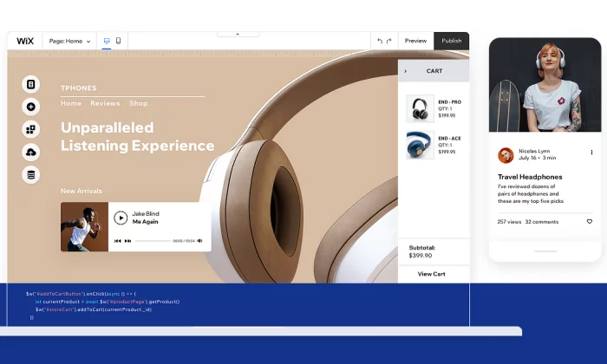Click the runner album thumbnail
Image resolution: width=607 pixels, height=364 pixels.
pyautogui.click(x=84, y=227)
